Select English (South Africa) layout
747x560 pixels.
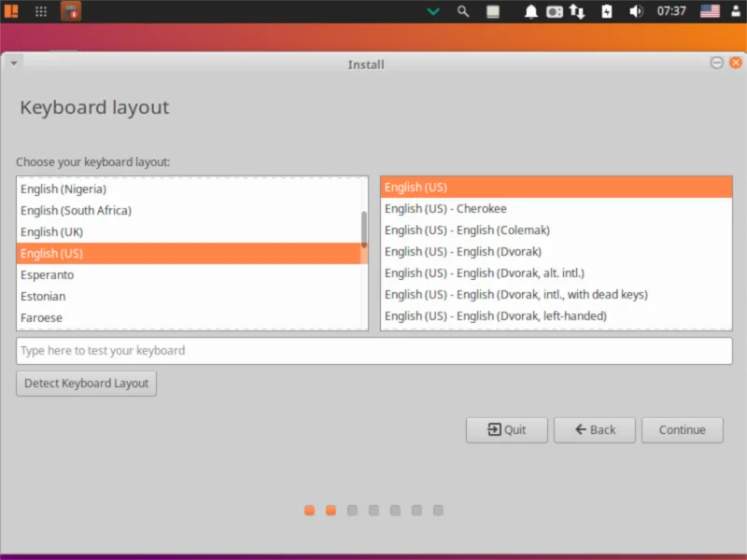pyautogui.click(x=189, y=211)
